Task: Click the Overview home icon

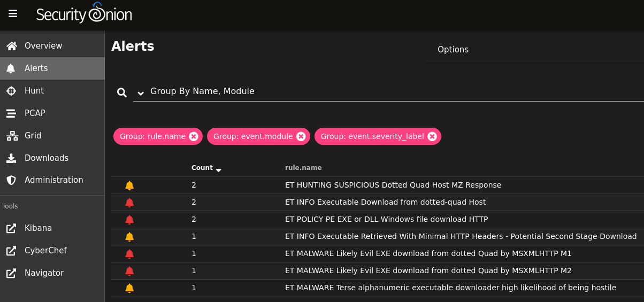Action: 12,46
